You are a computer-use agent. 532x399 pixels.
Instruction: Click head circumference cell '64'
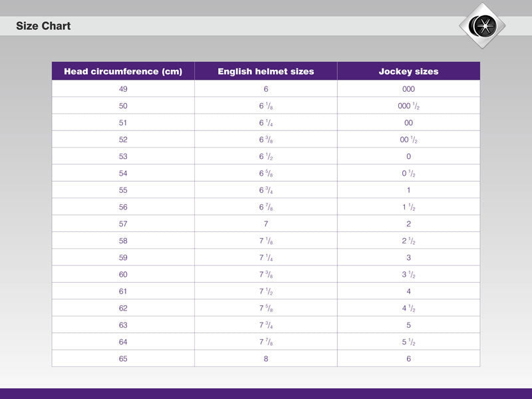click(123, 342)
